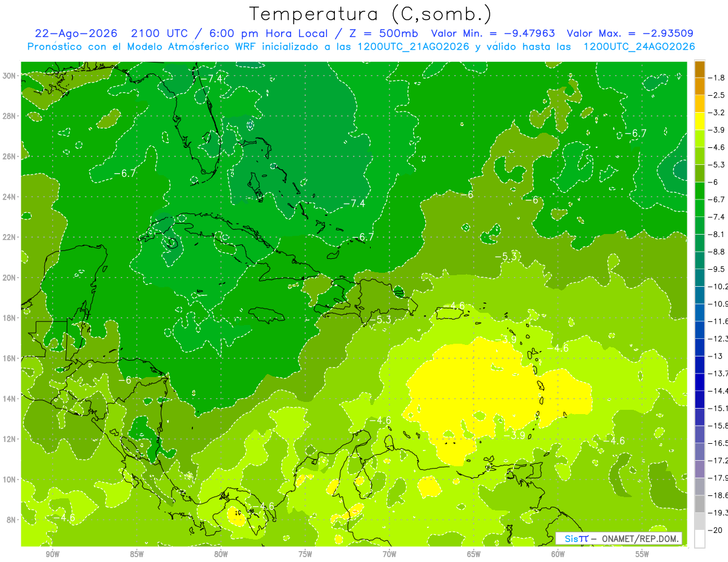Viewport: 728px width, 562px height.
Task: Click the 24N latitude axis label
Action: [9, 196]
